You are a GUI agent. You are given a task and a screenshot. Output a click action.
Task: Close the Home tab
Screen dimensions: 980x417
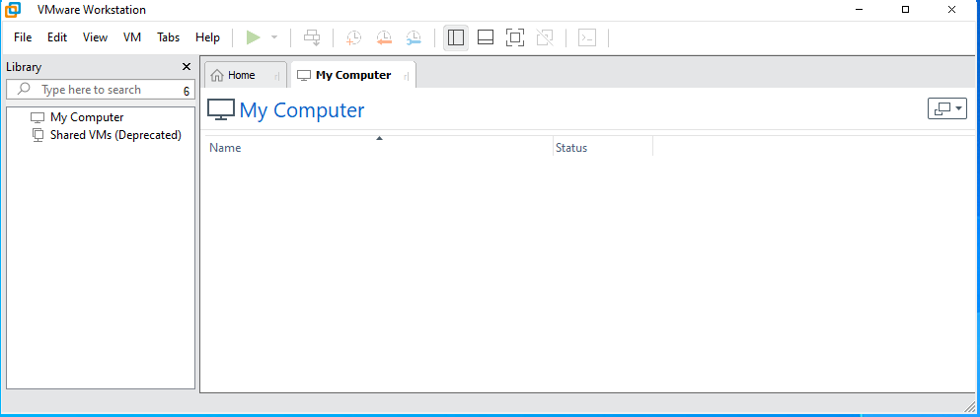pos(277,76)
